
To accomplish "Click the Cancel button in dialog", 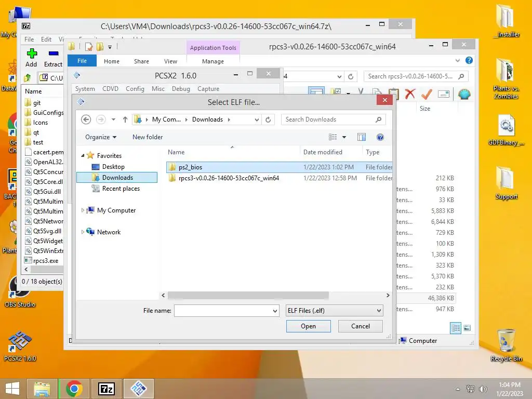I will 361,326.
